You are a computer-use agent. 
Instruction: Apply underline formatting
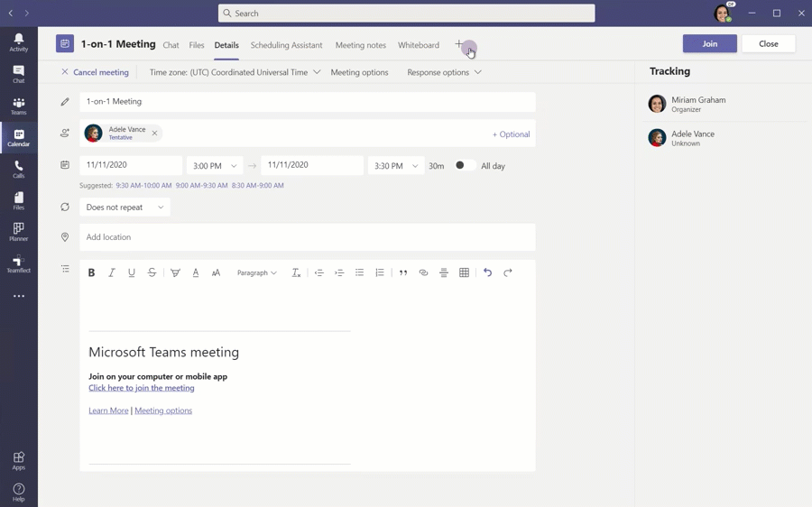click(x=132, y=272)
